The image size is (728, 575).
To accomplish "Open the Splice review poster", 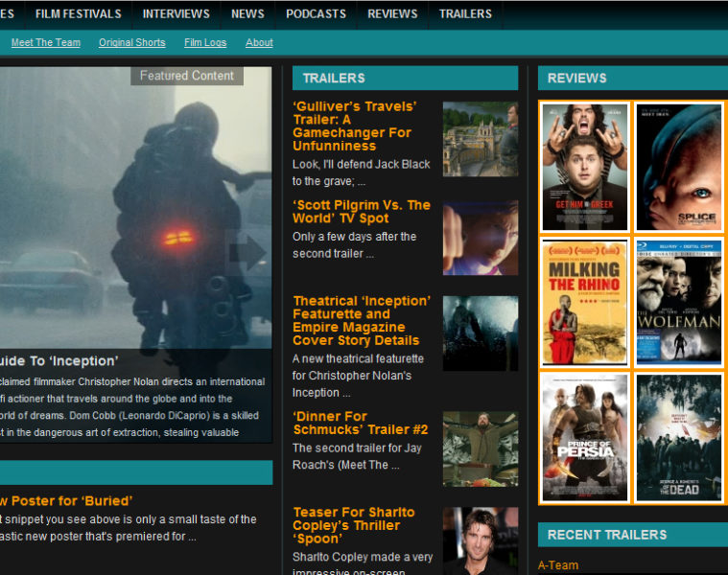I will (x=678, y=167).
